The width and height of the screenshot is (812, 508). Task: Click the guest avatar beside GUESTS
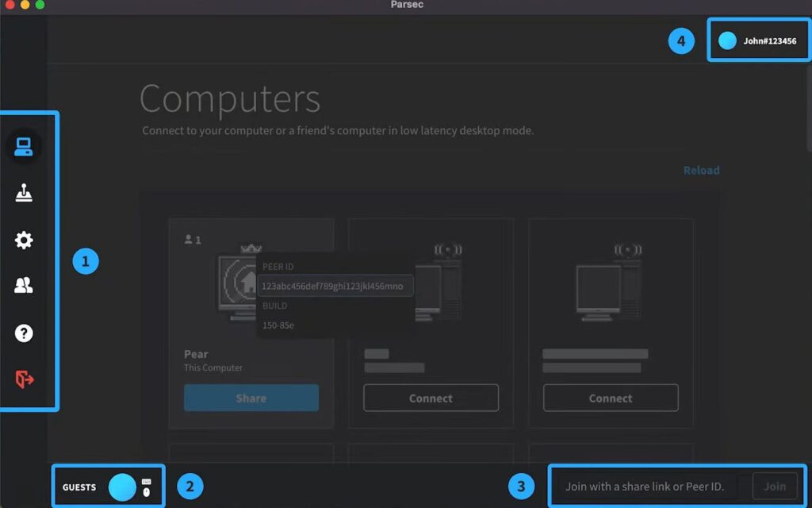click(122, 487)
